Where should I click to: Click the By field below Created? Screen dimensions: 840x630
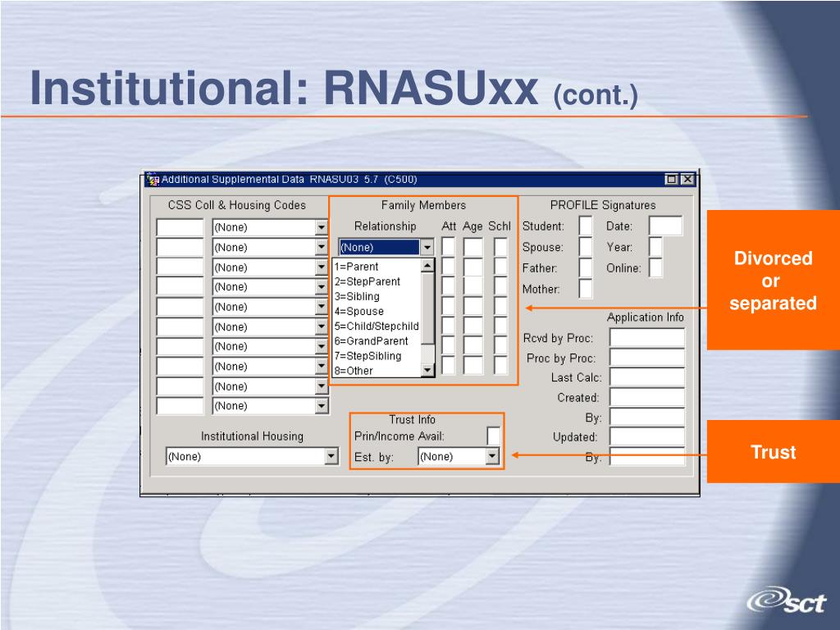coord(647,418)
